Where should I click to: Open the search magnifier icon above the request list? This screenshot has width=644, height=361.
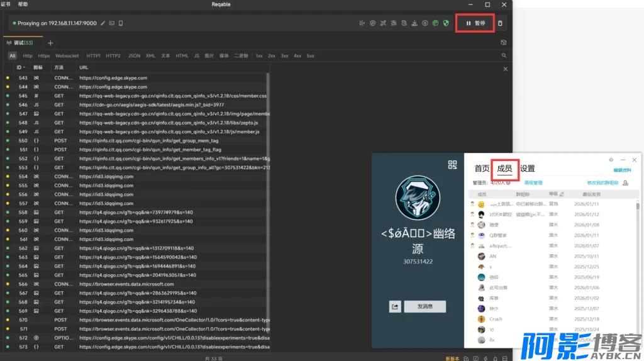[x=504, y=55]
